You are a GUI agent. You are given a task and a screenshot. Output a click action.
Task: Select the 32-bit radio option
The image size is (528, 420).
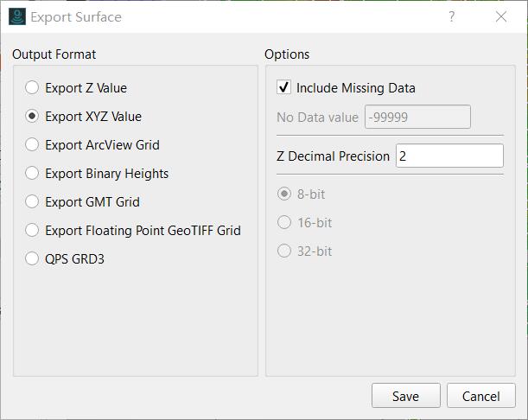283,251
